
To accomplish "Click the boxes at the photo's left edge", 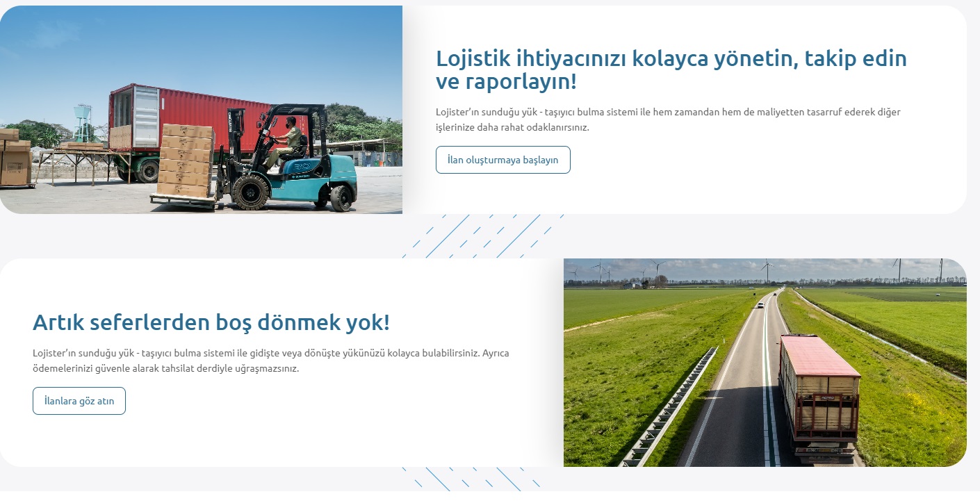I will coord(14,161).
